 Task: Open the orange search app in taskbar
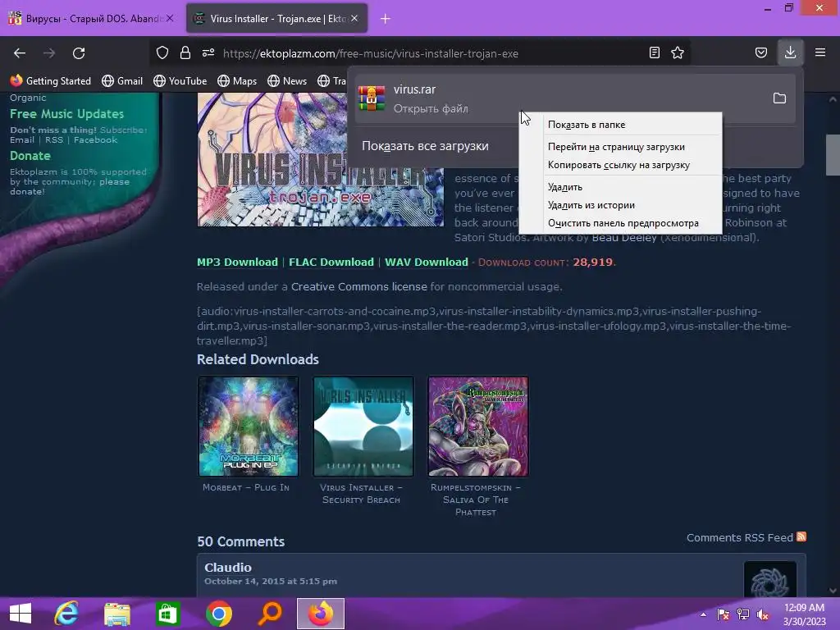(269, 614)
